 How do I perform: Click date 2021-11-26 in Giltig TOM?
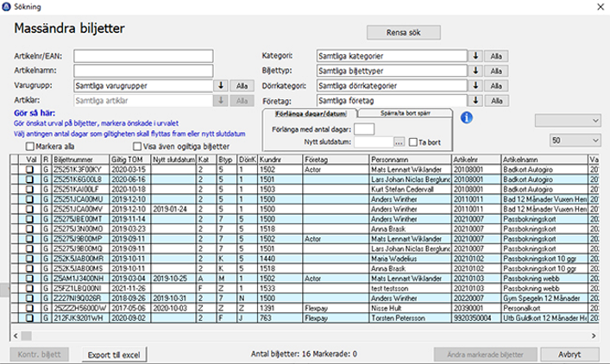pyautogui.click(x=129, y=288)
